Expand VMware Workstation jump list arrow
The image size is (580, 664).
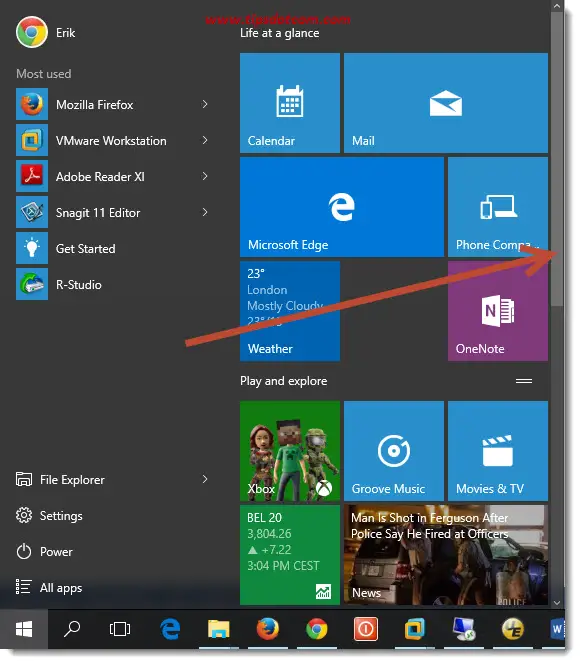click(x=205, y=140)
